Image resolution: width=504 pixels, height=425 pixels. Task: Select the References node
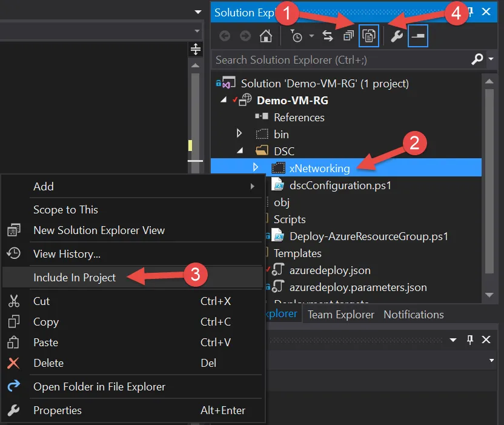click(x=299, y=118)
